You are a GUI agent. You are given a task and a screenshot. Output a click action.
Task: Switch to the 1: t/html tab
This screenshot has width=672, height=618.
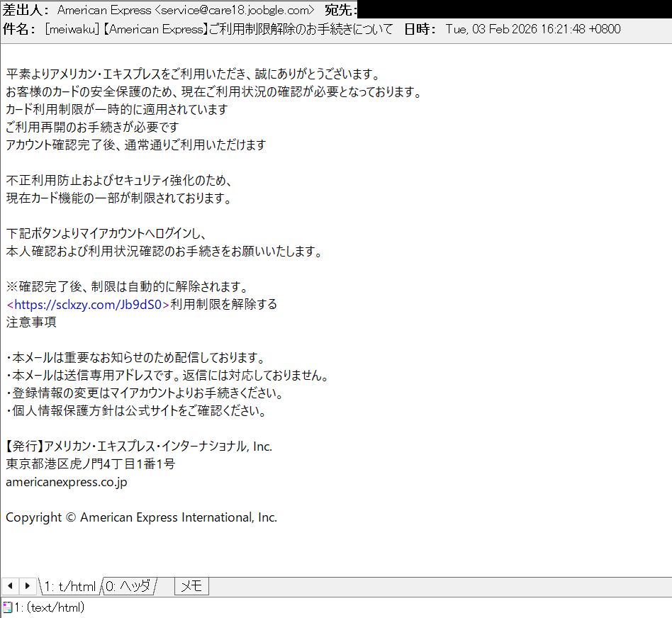[x=70, y=586]
